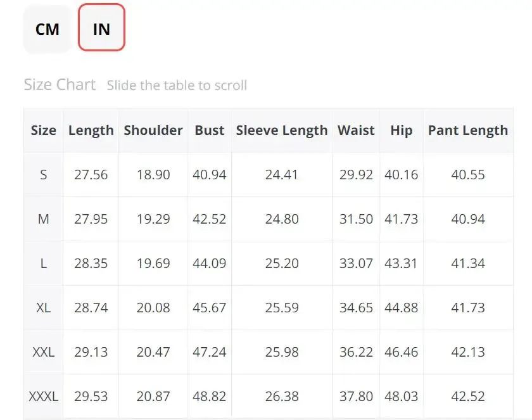
Task: Select the Length column header
Action: pos(91,130)
